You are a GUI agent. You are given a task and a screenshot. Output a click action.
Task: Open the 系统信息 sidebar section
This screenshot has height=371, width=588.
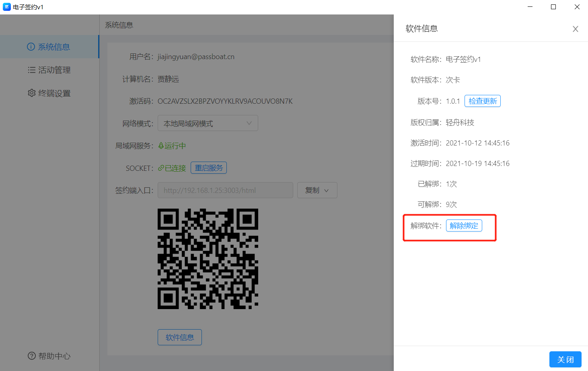tap(49, 47)
